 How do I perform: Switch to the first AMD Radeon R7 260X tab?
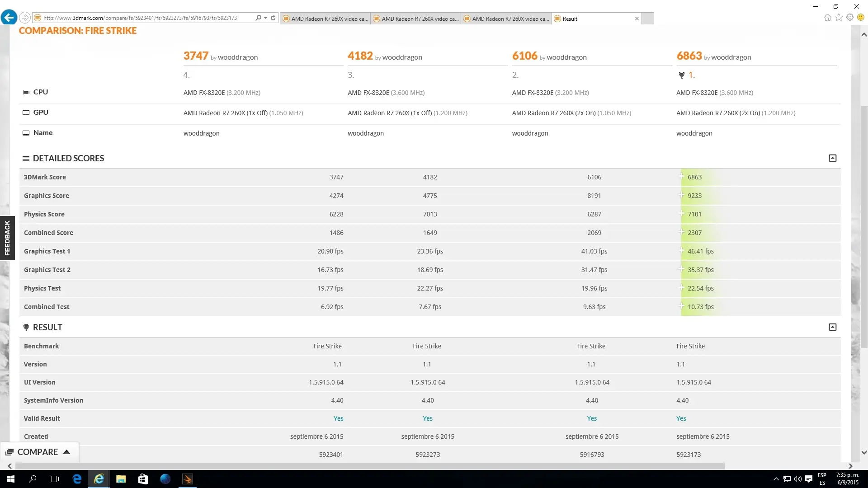(x=325, y=19)
